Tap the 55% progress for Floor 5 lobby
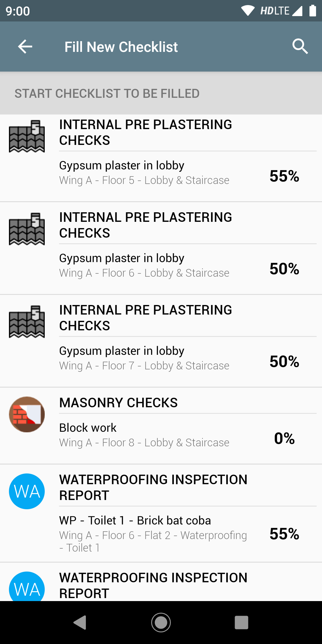 284,176
